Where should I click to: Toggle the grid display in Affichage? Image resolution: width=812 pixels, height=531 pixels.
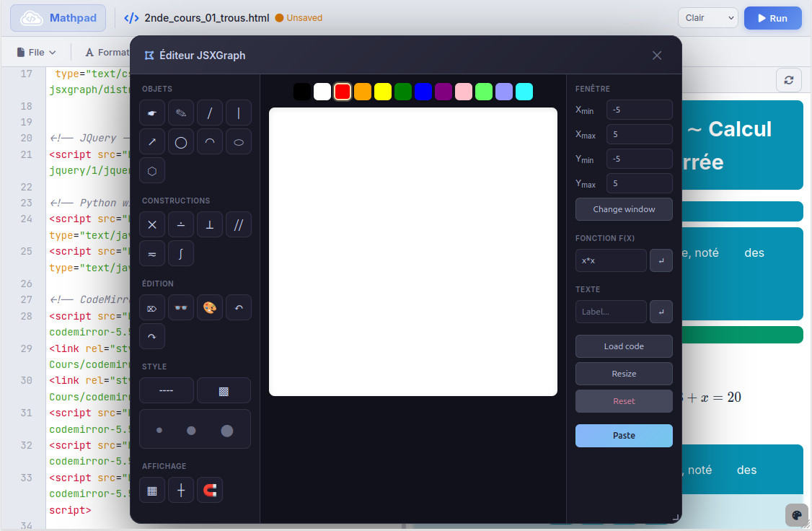coord(151,490)
